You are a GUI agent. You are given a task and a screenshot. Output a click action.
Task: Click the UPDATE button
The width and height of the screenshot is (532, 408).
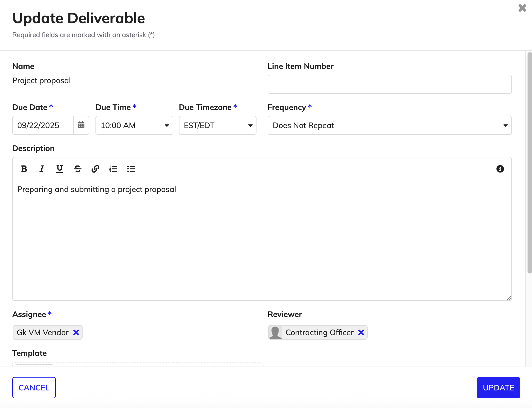[498, 388]
